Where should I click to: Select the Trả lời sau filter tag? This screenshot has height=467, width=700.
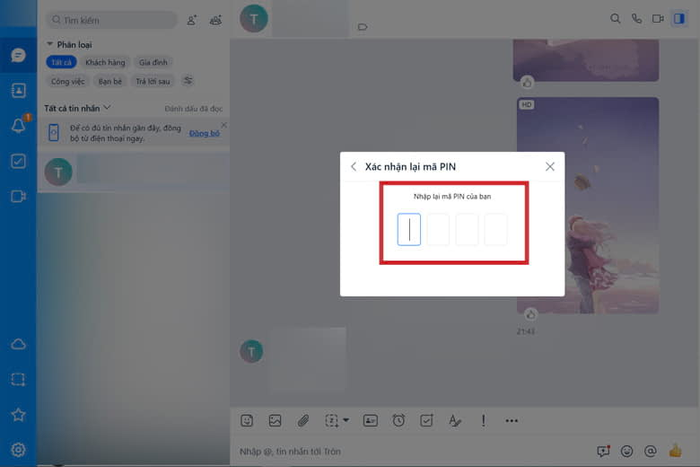153,82
